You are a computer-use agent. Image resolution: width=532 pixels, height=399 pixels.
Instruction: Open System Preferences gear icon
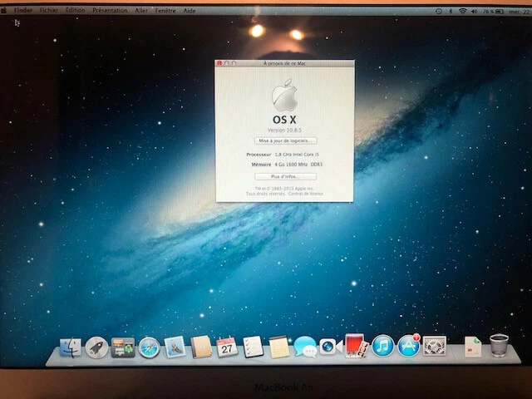434,346
